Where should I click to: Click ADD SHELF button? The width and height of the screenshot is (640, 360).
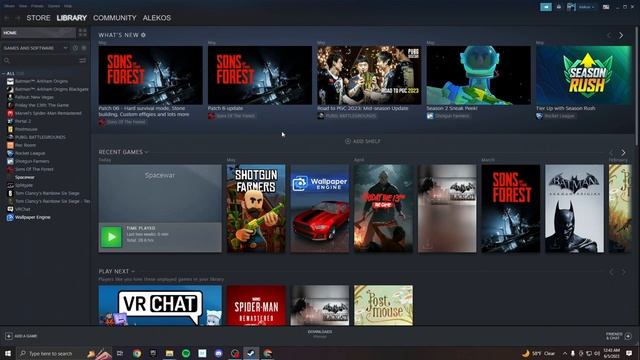(x=362, y=141)
